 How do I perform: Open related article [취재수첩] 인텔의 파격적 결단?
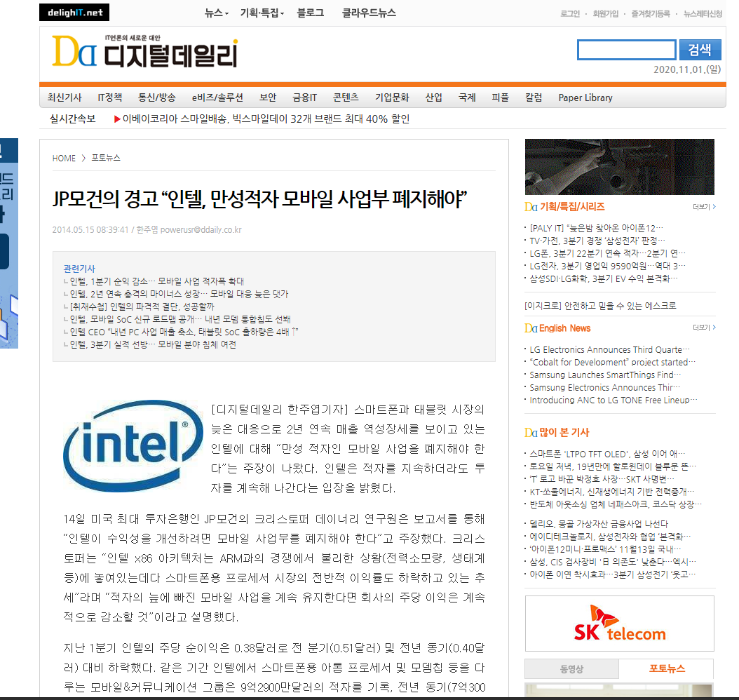point(142,307)
